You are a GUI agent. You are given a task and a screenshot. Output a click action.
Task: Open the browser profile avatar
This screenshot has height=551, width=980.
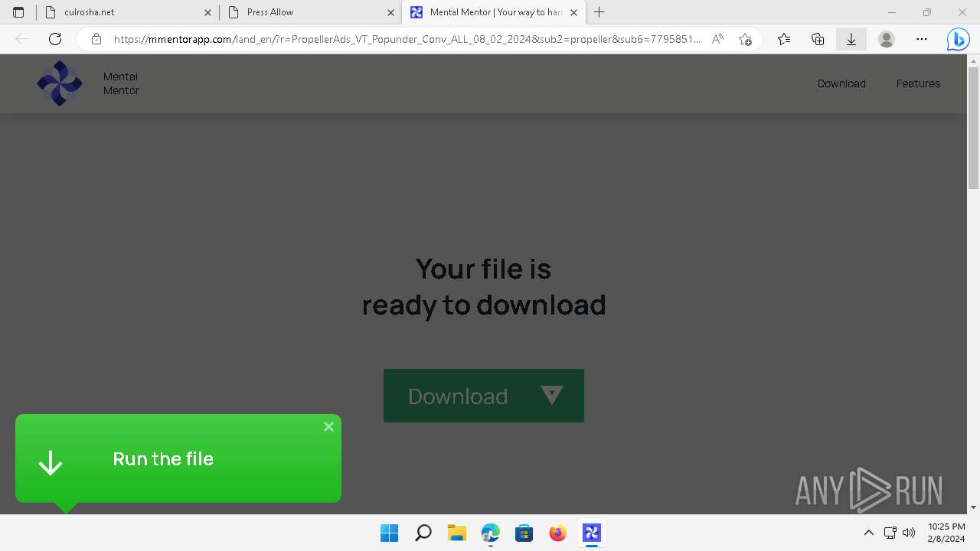(x=887, y=39)
